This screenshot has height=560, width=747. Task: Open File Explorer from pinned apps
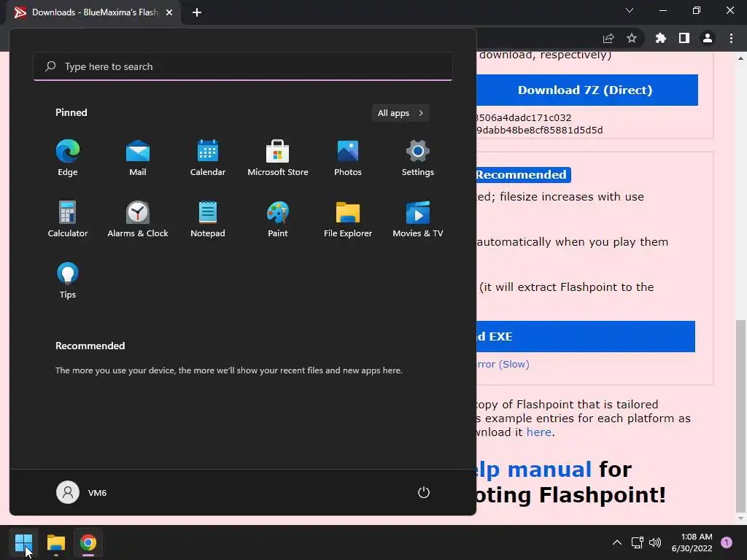click(348, 219)
